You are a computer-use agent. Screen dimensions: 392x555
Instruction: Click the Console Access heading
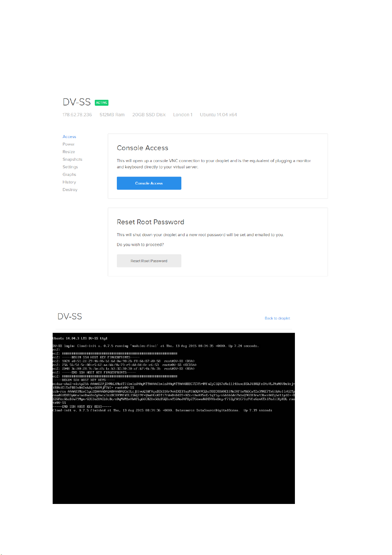(x=143, y=148)
